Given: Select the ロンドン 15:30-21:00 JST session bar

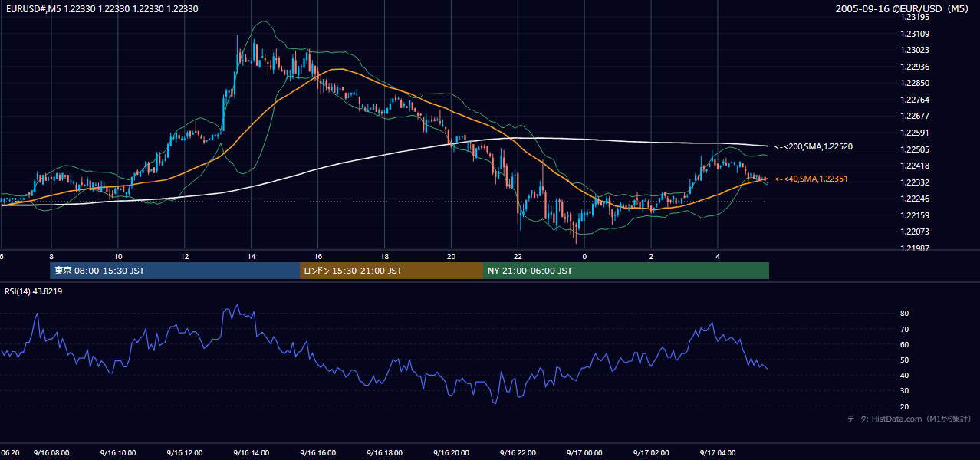Looking at the screenshot, I should pyautogui.click(x=392, y=271).
